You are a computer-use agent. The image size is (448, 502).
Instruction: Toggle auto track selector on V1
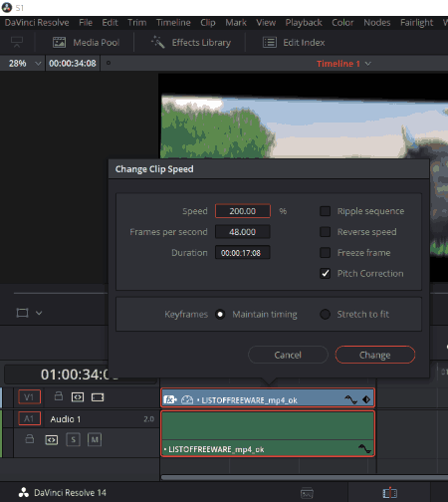(78, 397)
